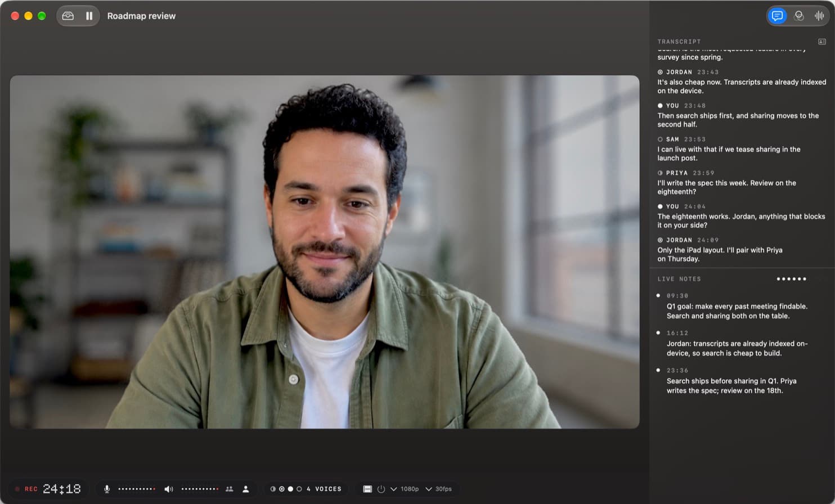Switch to the transcript chat panel tab
The image size is (835, 504).
[777, 16]
